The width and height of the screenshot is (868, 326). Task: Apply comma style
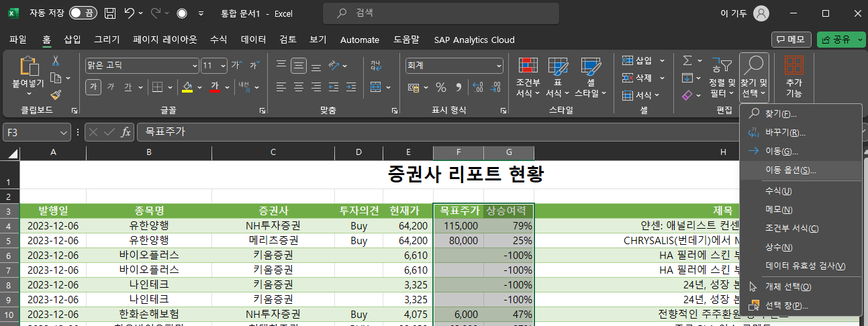point(459,87)
